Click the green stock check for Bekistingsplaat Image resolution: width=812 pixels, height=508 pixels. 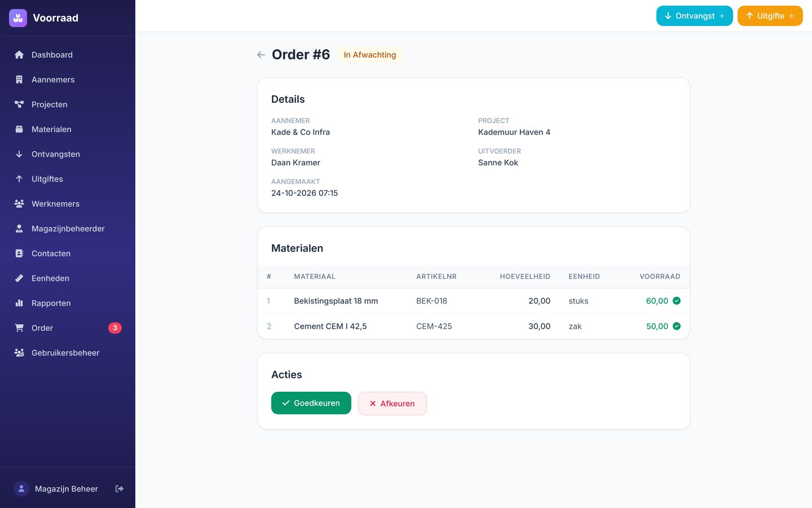(677, 301)
